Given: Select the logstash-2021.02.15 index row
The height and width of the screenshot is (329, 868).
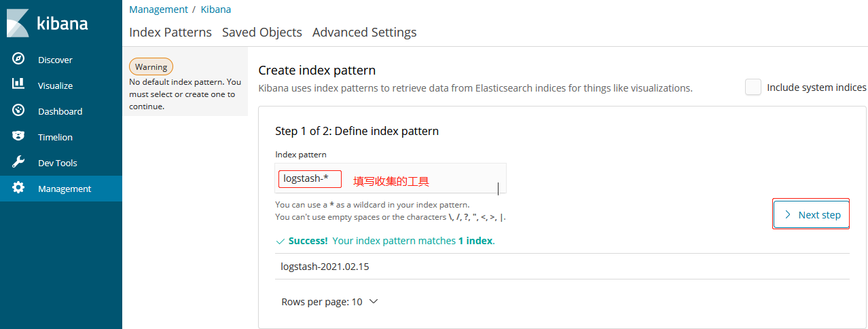Looking at the screenshot, I should pos(325,267).
